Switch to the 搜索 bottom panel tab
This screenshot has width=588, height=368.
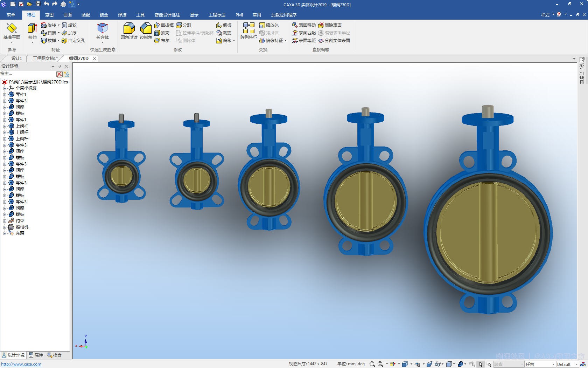(55, 355)
